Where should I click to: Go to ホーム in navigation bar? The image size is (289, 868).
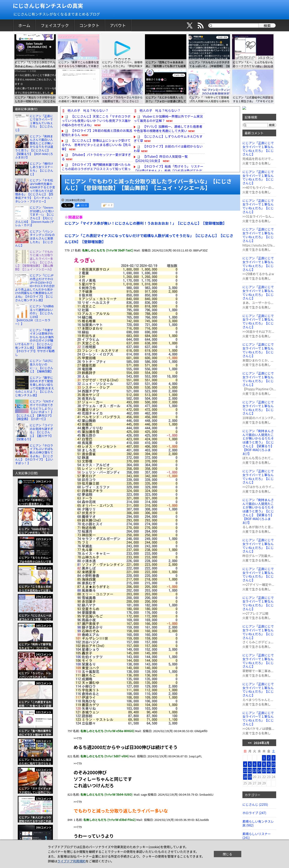pos(24,26)
